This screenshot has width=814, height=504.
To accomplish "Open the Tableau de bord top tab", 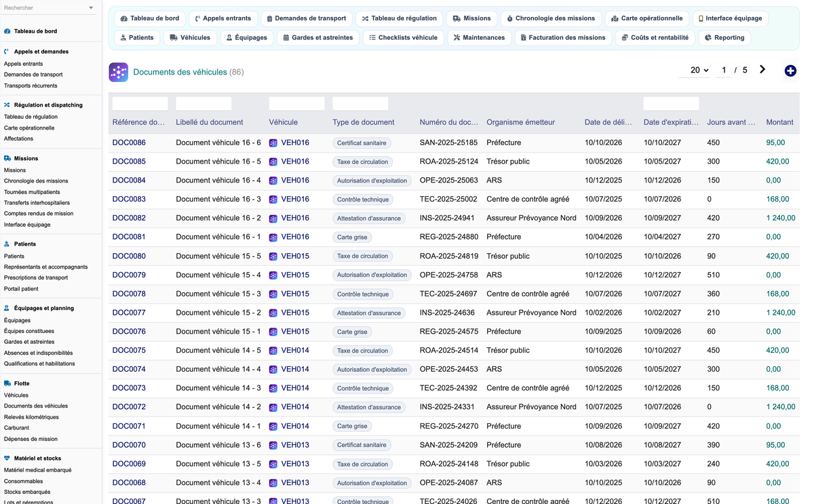I will tap(150, 18).
